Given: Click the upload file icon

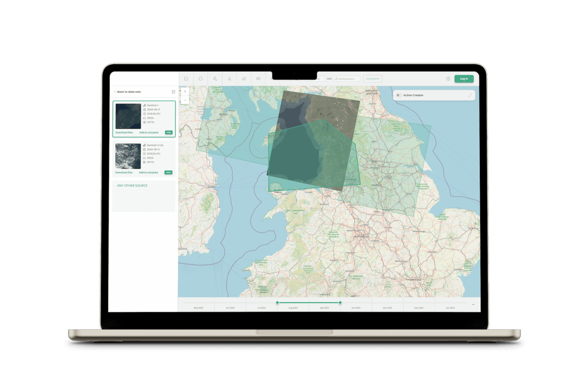Looking at the screenshot, I should tap(229, 79).
